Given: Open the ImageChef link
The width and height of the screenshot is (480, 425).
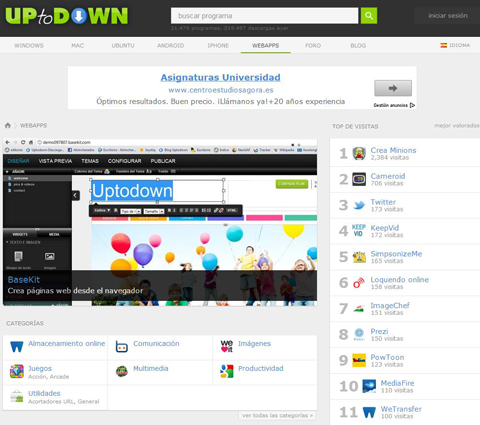Looking at the screenshot, I should click(390, 305).
